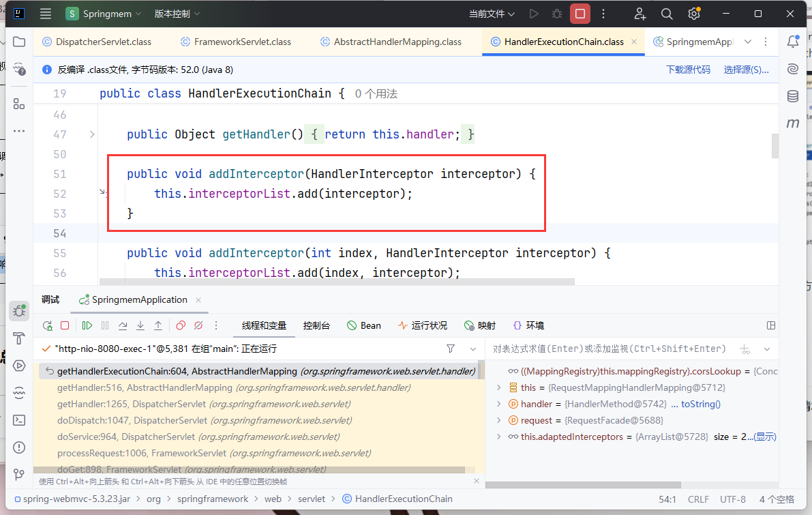Toggle the Debug tool window button
The height and width of the screenshot is (515, 812).
click(x=19, y=311)
